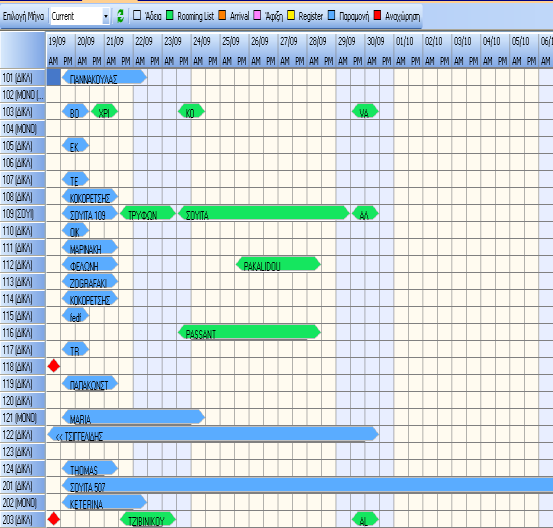
Task: Click the red Αναχώρηση legend swatch
Action: click(x=377, y=15)
